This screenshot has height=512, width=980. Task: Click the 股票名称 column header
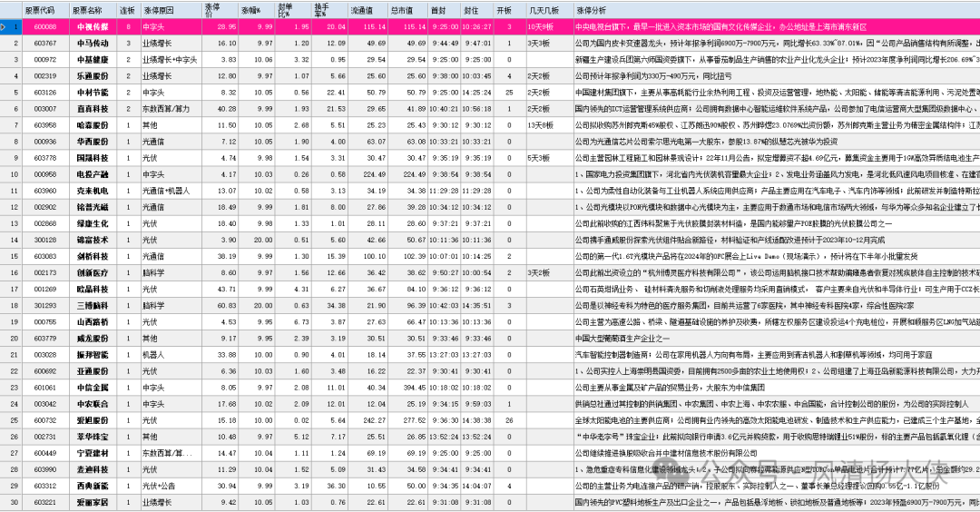93,10
